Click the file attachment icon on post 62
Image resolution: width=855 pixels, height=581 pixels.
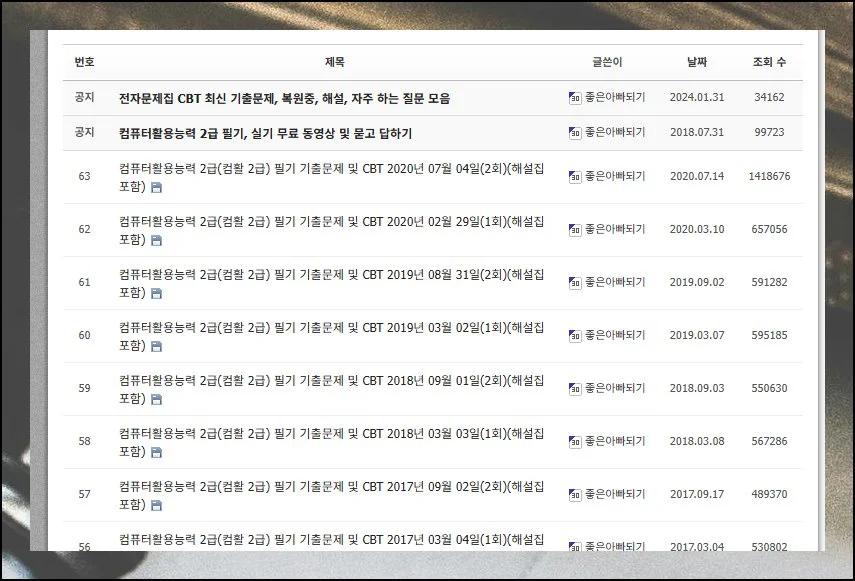coord(156,240)
